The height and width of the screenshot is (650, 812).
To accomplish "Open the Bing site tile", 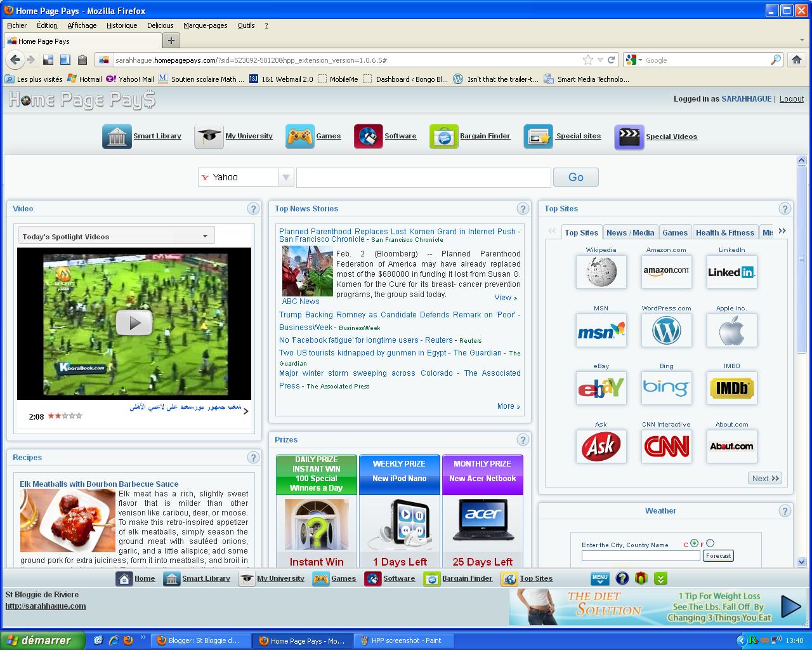I will [x=666, y=388].
